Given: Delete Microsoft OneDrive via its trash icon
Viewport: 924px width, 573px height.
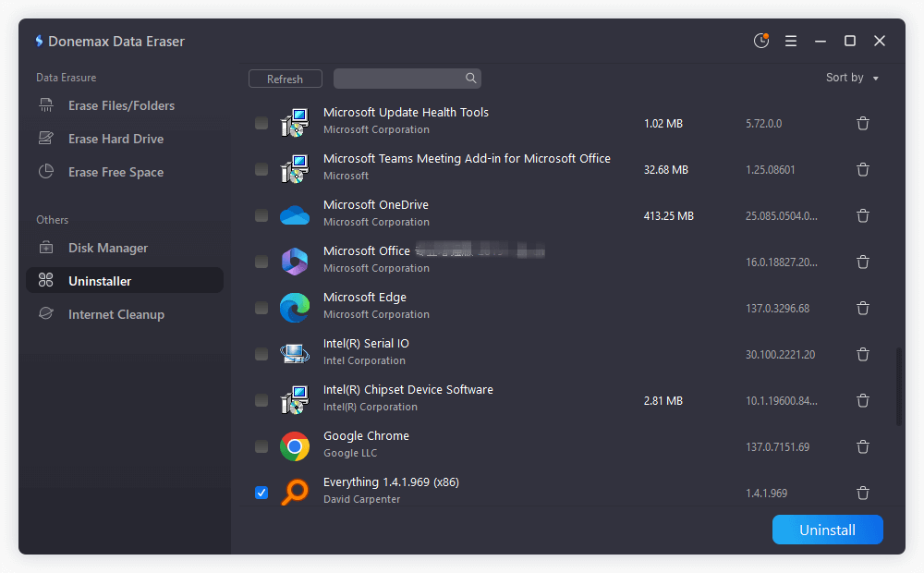Looking at the screenshot, I should pyautogui.click(x=863, y=215).
